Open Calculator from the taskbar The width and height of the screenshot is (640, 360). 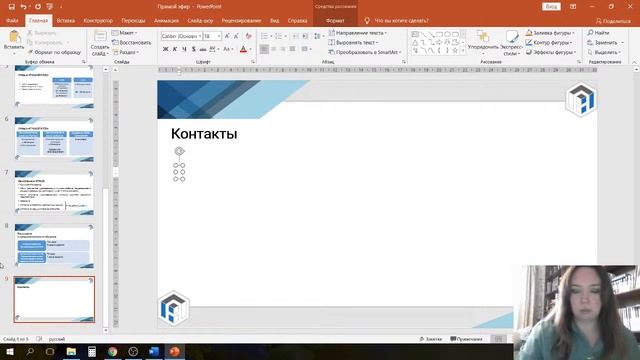[x=92, y=351]
